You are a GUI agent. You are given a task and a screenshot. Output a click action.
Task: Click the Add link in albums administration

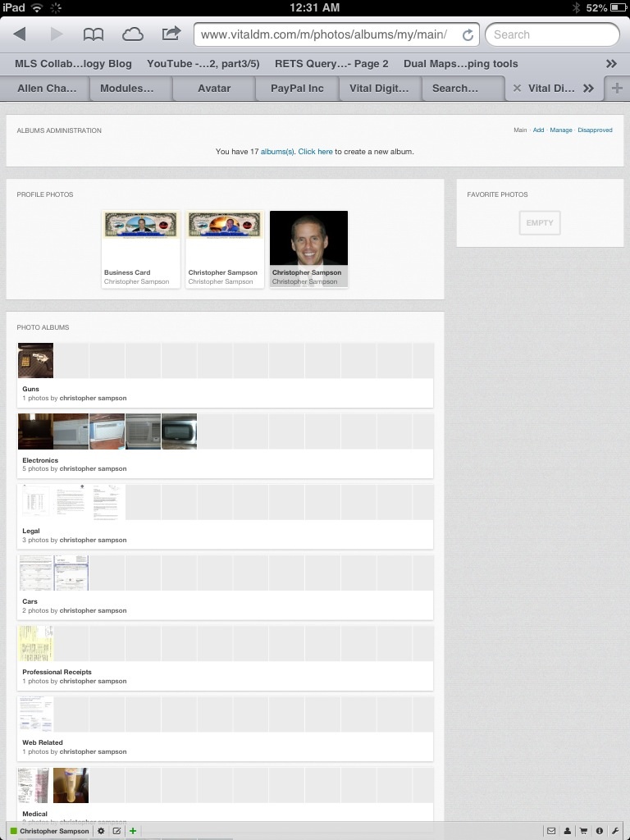538,130
